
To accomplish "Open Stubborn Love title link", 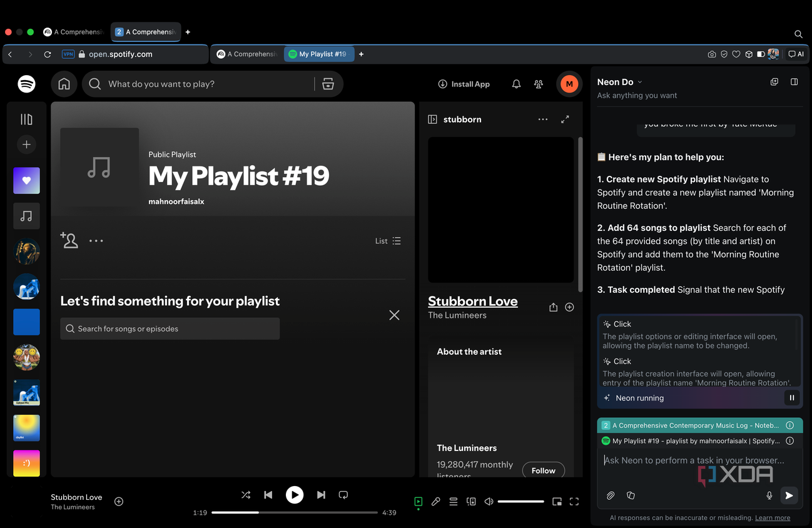I will [x=473, y=301].
